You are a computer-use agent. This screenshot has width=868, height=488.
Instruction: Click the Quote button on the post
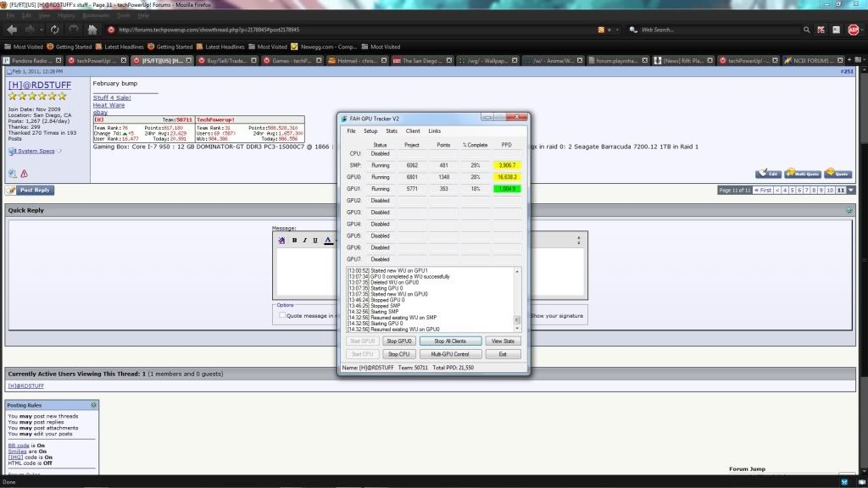(837, 174)
